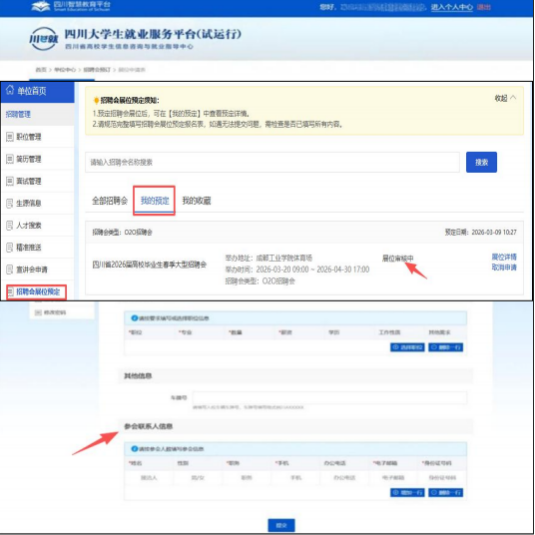Switch to the 全部招聘会 tab
Image resolution: width=535 pixels, height=535 pixels.
tap(110, 201)
